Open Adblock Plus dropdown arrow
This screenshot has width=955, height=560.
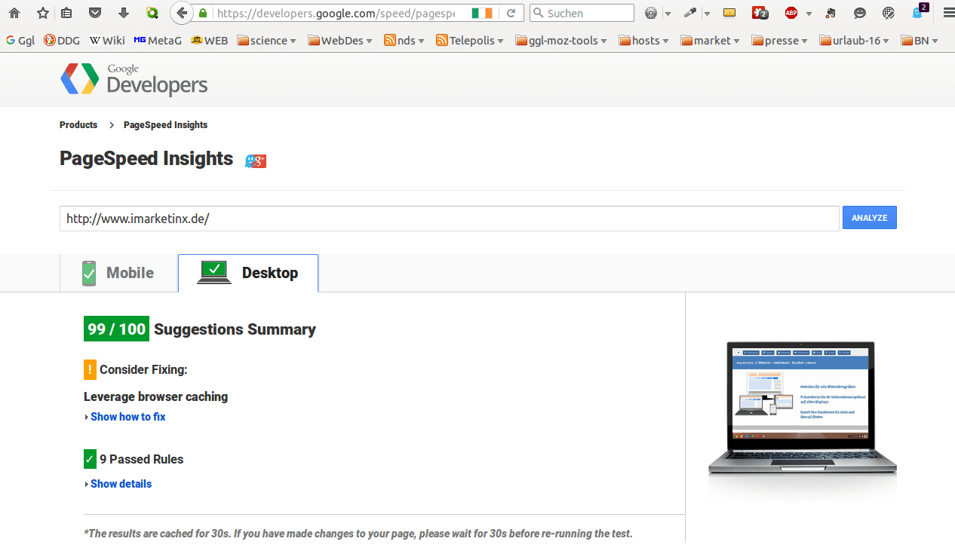809,14
